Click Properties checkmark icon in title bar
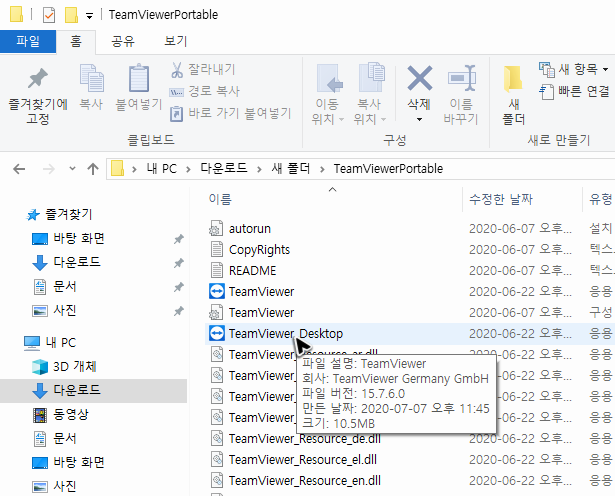This screenshot has width=615, height=496. tap(49, 15)
